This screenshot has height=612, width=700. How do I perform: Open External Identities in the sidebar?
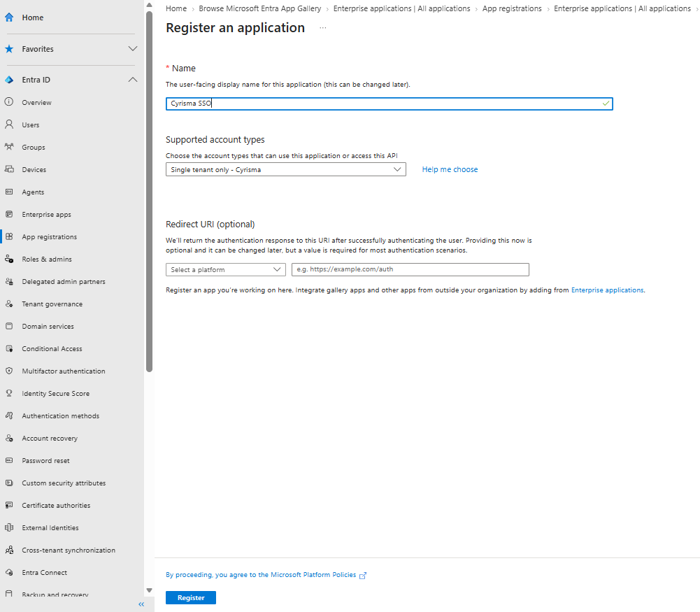(50, 527)
